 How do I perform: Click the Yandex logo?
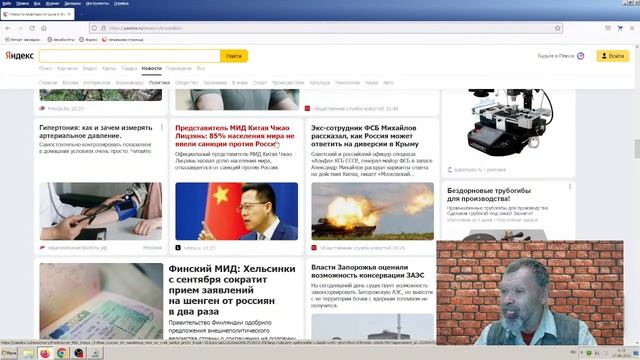tap(19, 56)
